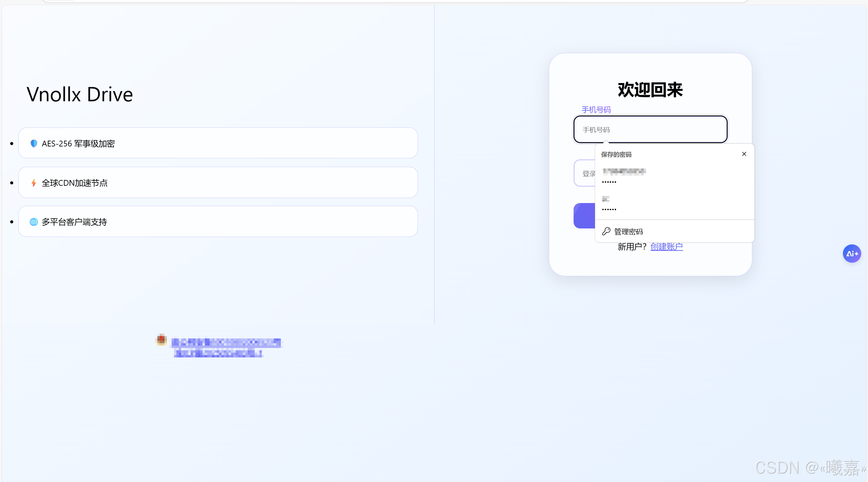Click the partially hidden 登录 password field
Viewport: 868px width, 482px height.
(x=585, y=174)
